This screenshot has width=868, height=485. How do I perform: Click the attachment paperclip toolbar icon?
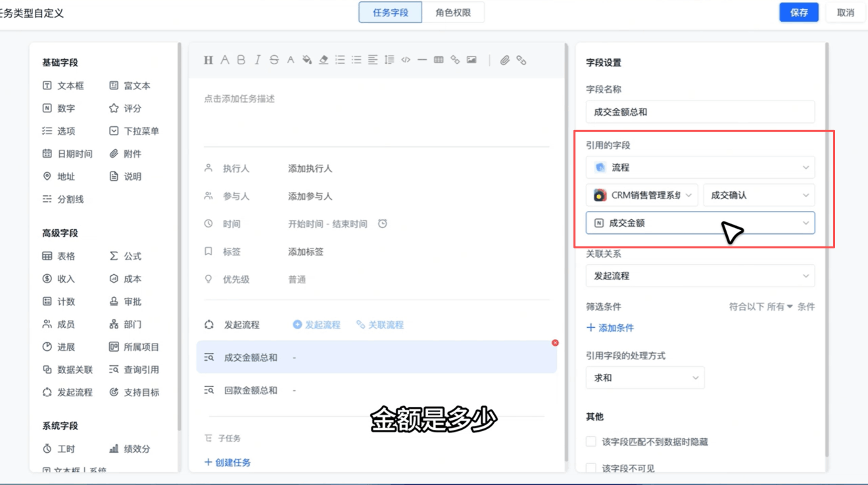(x=504, y=60)
